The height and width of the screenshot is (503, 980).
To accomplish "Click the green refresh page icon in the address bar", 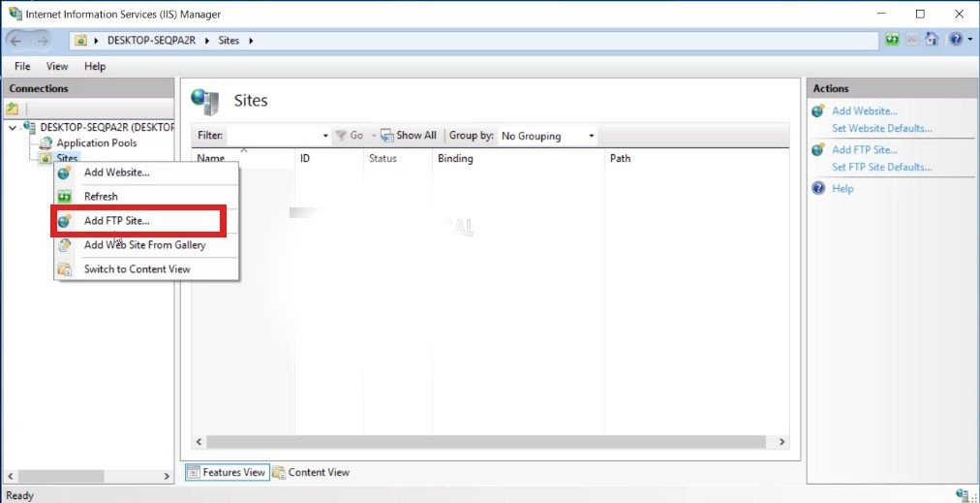I will [893, 39].
